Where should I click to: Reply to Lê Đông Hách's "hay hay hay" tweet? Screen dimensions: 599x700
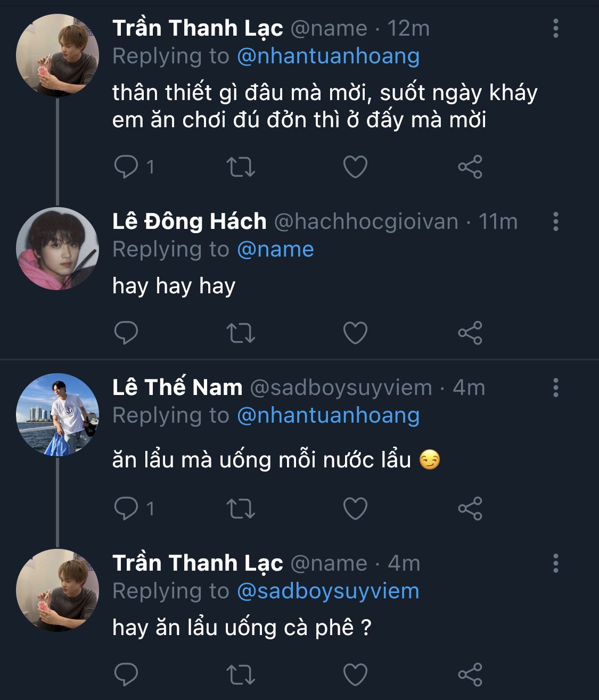126,333
